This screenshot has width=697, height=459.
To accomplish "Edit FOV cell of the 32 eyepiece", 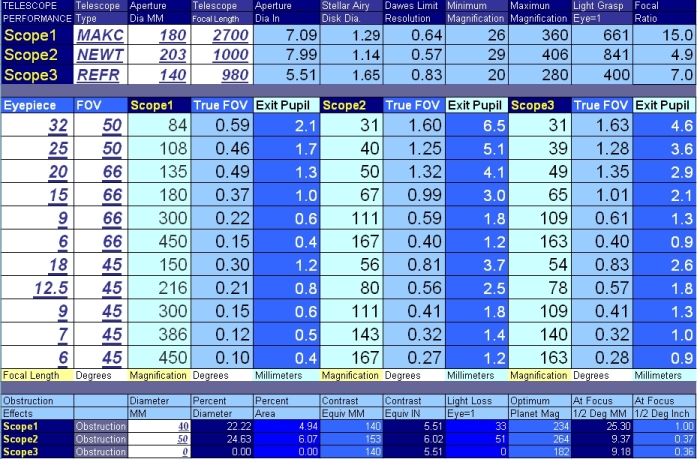I will click(x=100, y=125).
